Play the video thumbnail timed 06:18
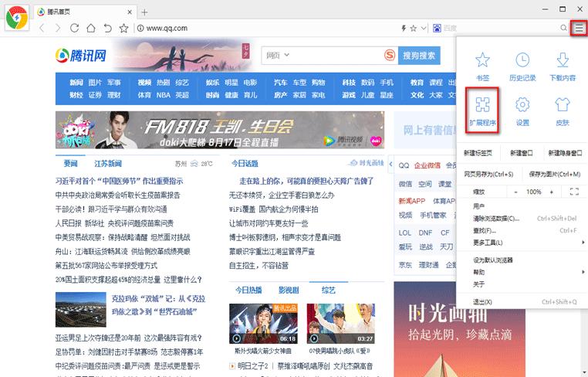 (x=263, y=324)
